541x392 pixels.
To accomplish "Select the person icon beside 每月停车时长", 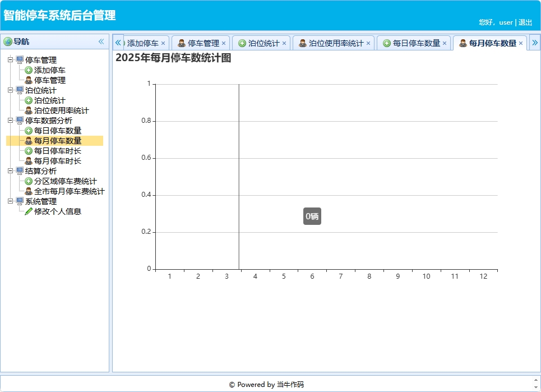I will pyautogui.click(x=29, y=161).
